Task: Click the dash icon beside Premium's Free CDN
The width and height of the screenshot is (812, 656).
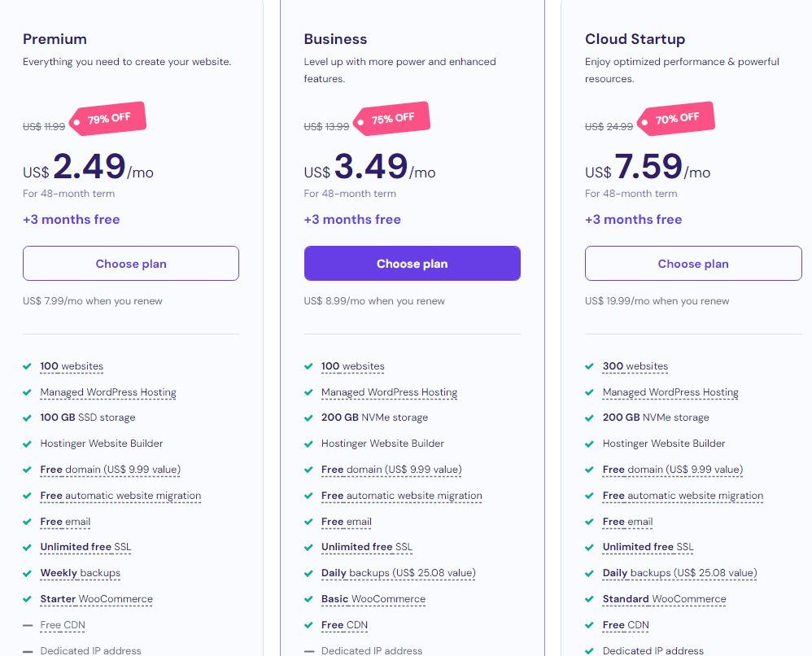Action: 28,625
